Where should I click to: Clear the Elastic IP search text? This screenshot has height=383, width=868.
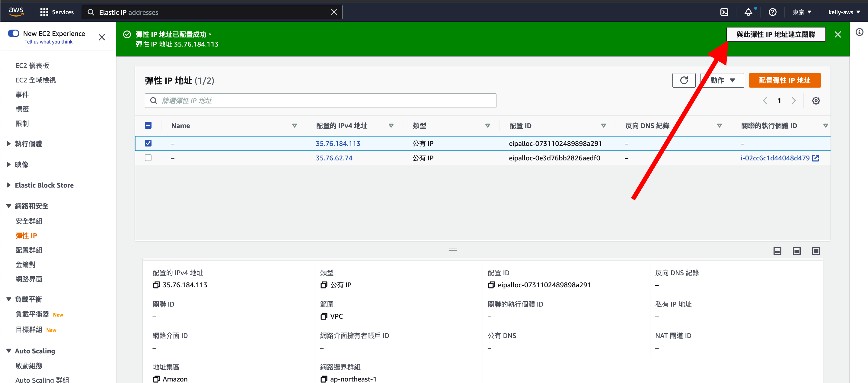333,12
